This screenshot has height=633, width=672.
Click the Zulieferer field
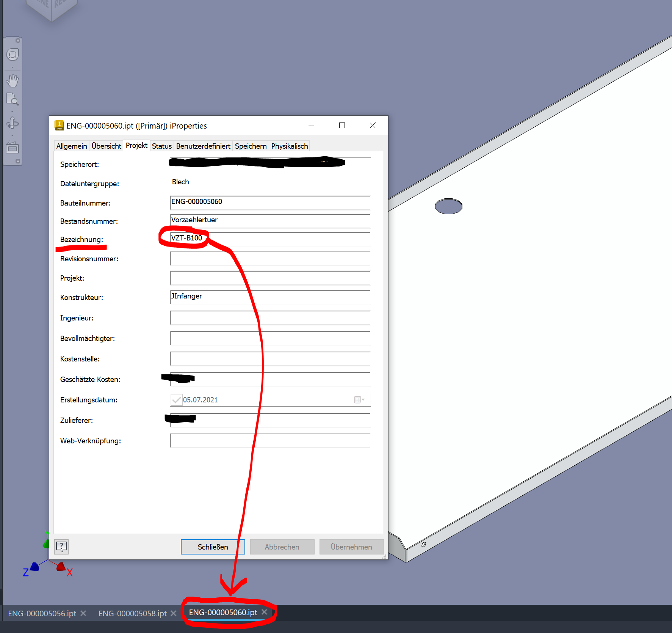(x=270, y=420)
